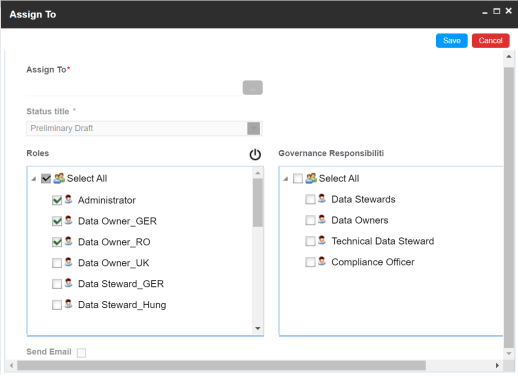This screenshot has width=518, height=375.
Task: Check the Data Owner_UK checkbox
Action: [57, 263]
